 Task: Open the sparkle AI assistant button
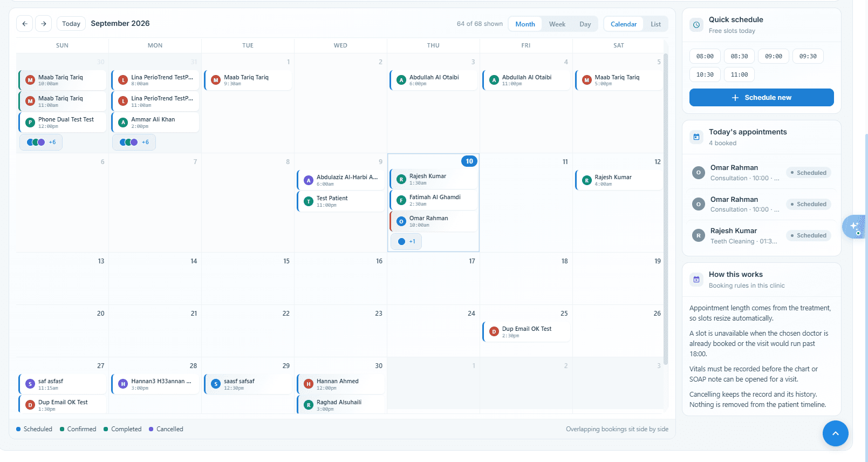(854, 226)
